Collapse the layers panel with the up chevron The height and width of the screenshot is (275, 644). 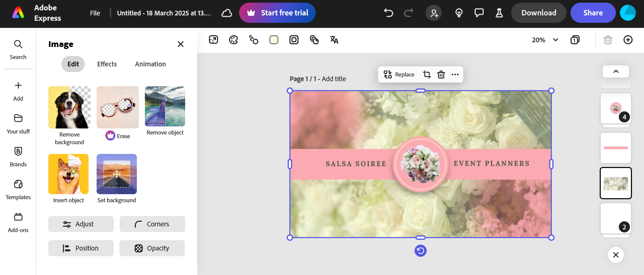pos(616,71)
